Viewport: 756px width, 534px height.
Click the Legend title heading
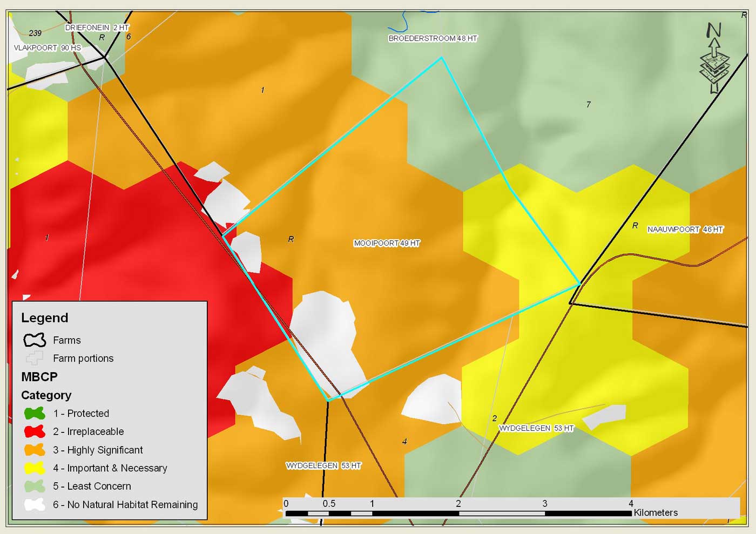click(x=45, y=318)
